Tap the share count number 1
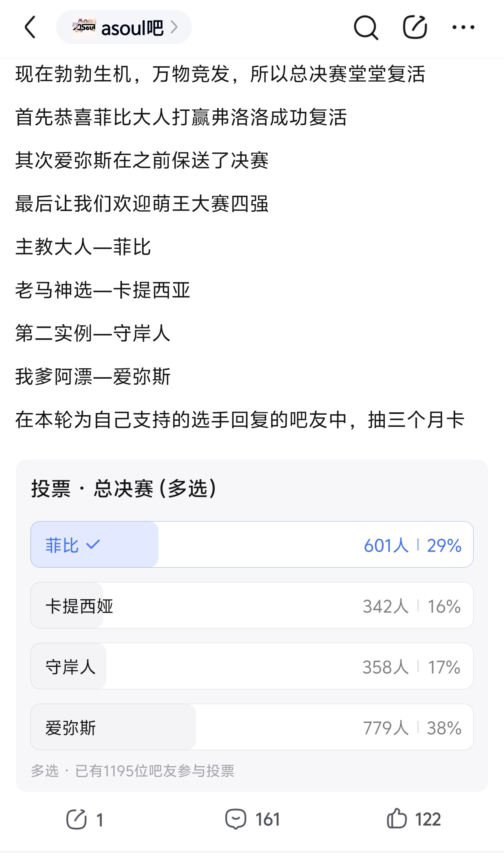The height and width of the screenshot is (853, 504). [100, 820]
